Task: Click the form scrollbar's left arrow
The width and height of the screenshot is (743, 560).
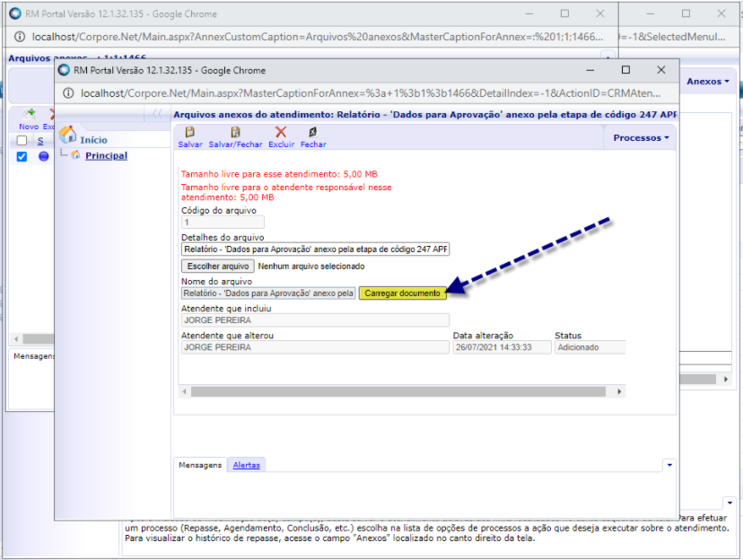Action: point(184,392)
